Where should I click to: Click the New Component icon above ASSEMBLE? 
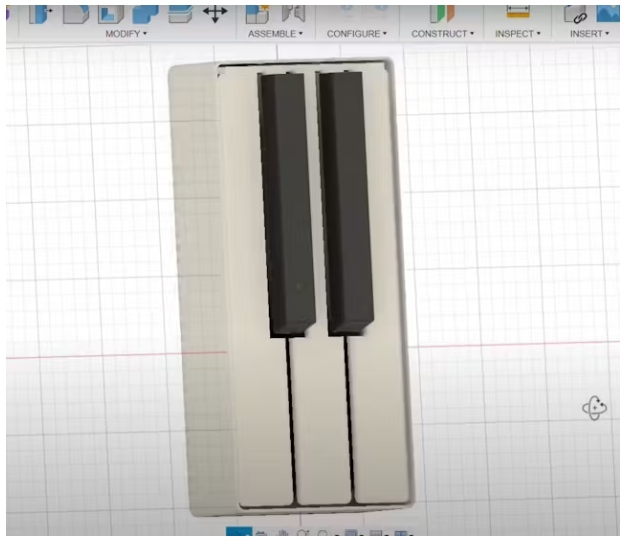click(258, 12)
